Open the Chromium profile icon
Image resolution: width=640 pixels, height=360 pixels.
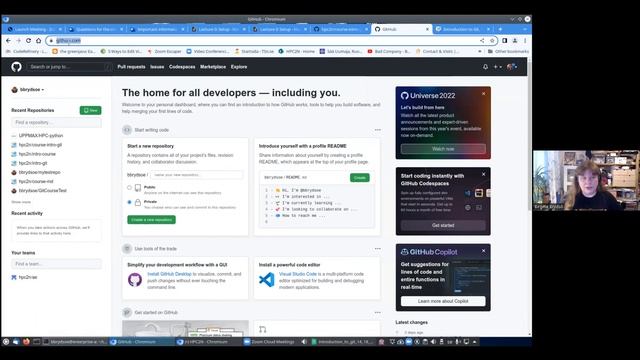(515, 40)
